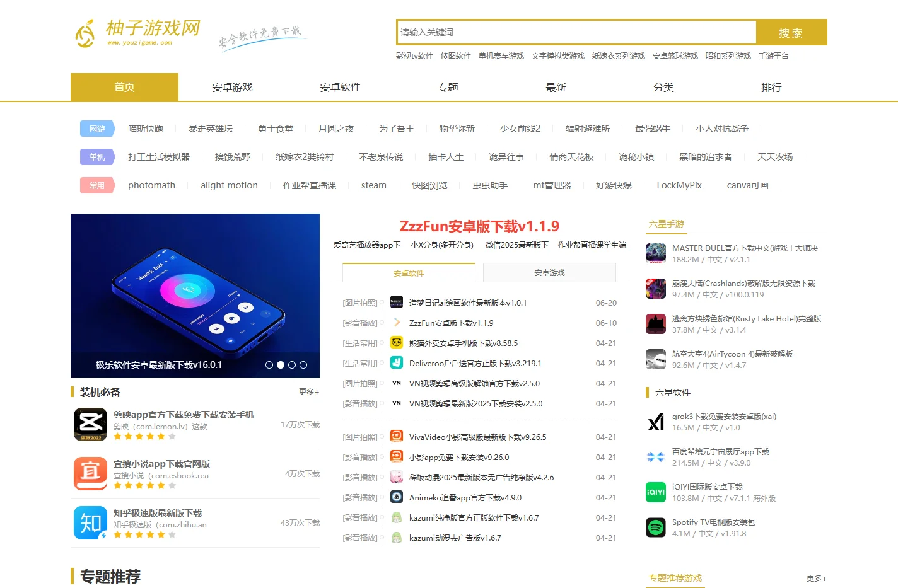Open 微信2025最新版下 sub-headline link
This screenshot has width=898, height=588.
(x=517, y=245)
